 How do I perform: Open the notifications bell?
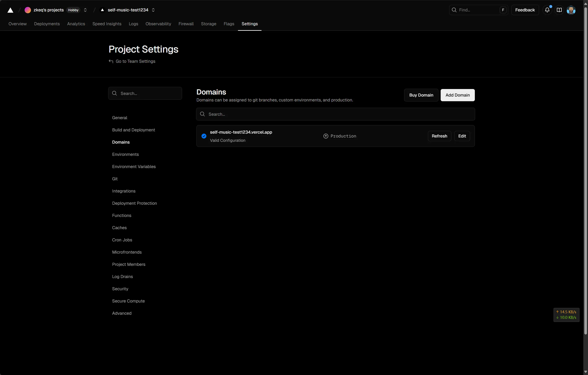point(547,10)
